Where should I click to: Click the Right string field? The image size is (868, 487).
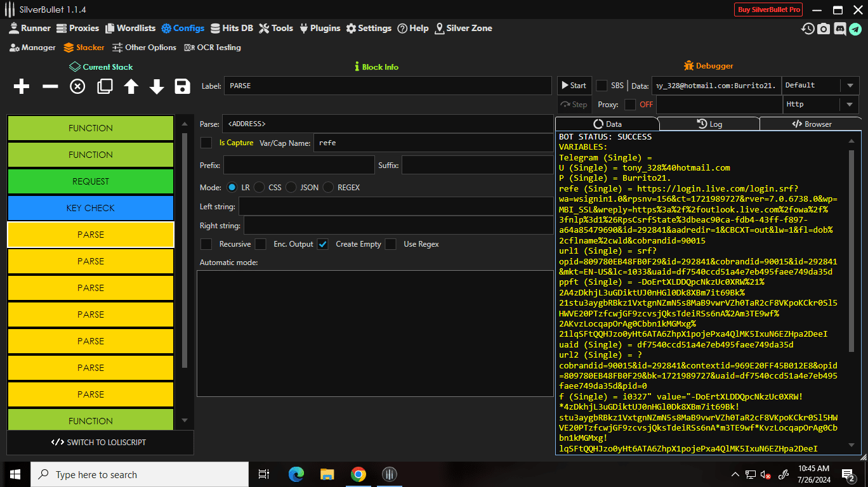coord(398,225)
